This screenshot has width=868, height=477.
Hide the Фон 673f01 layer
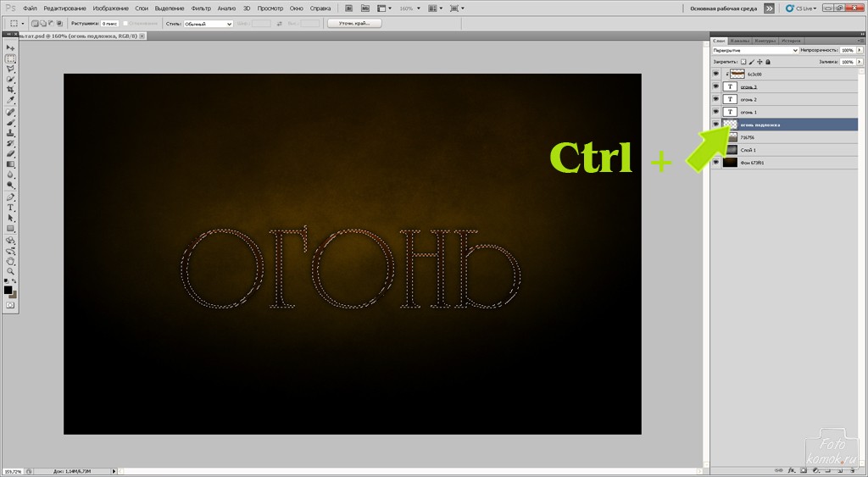pyautogui.click(x=715, y=163)
